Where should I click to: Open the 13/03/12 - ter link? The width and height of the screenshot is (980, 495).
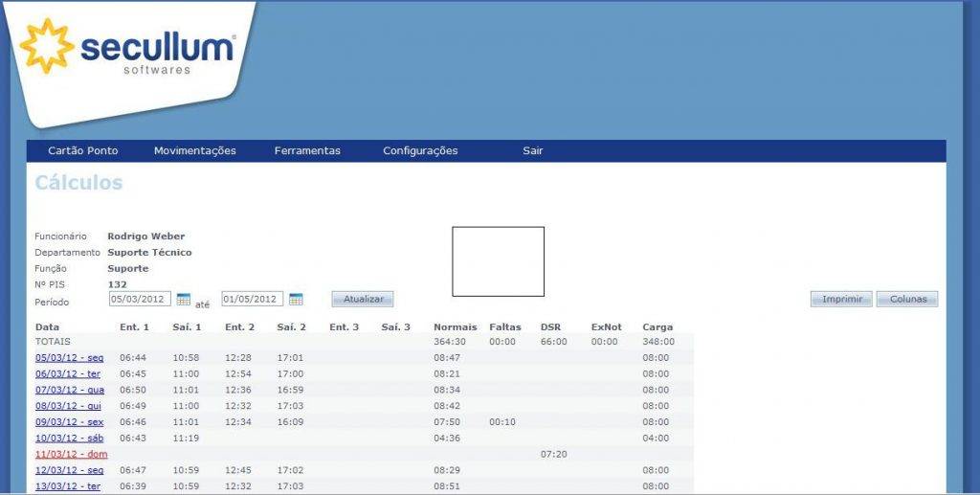tap(68, 486)
